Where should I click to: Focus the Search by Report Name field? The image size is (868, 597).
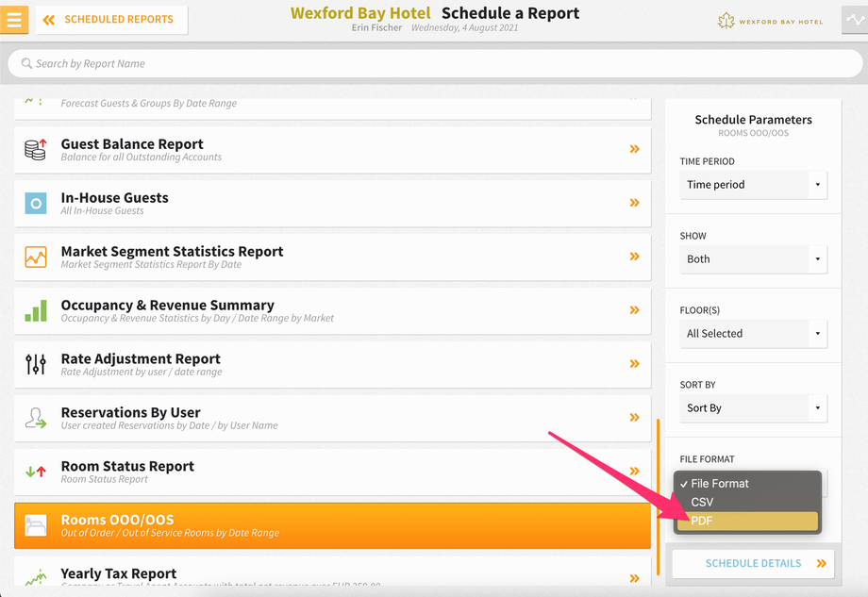coord(435,63)
